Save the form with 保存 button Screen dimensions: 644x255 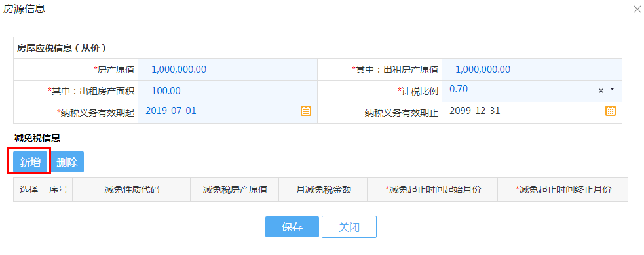tap(292, 227)
